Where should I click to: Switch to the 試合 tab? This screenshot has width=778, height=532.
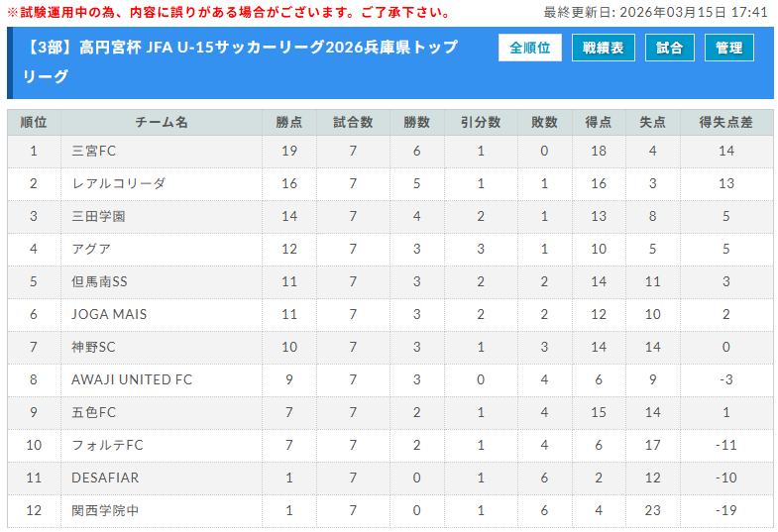tap(669, 48)
